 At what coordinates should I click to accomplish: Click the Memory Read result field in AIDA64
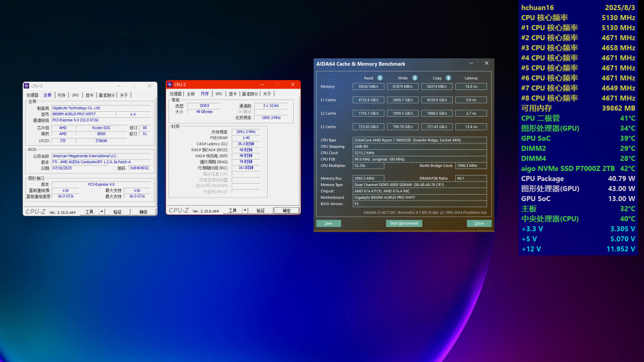point(368,86)
